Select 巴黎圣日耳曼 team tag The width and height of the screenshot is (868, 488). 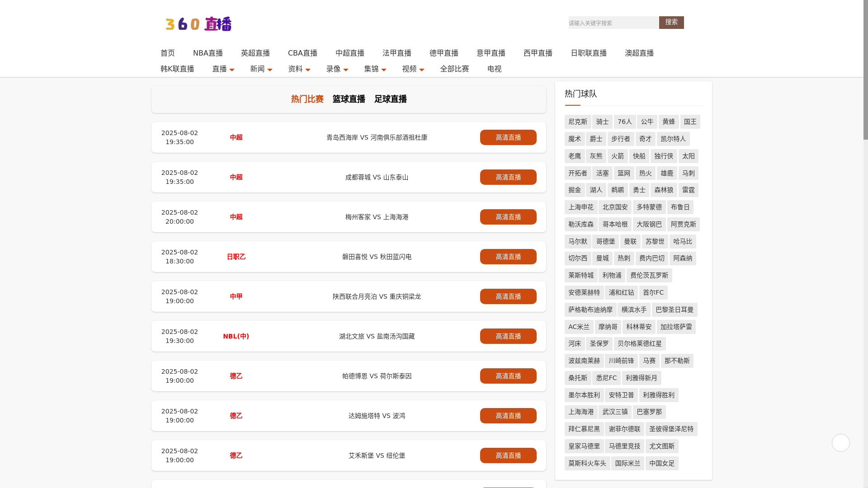(675, 310)
